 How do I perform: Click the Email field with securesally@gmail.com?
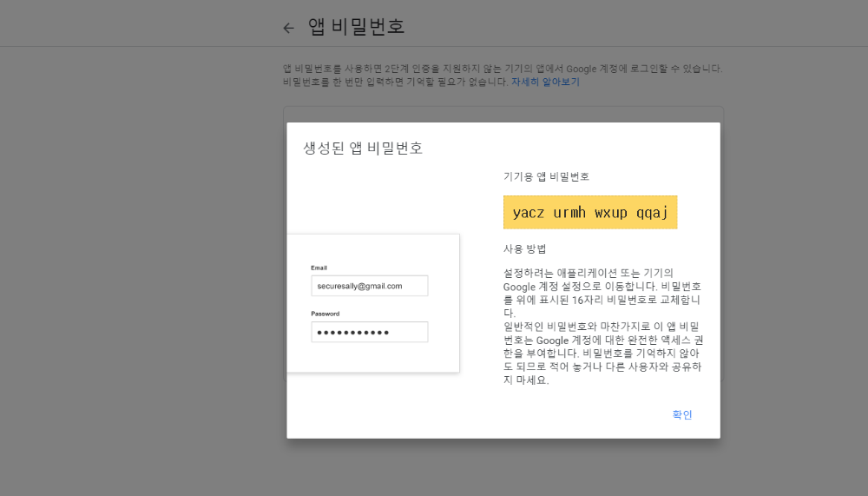click(x=369, y=286)
